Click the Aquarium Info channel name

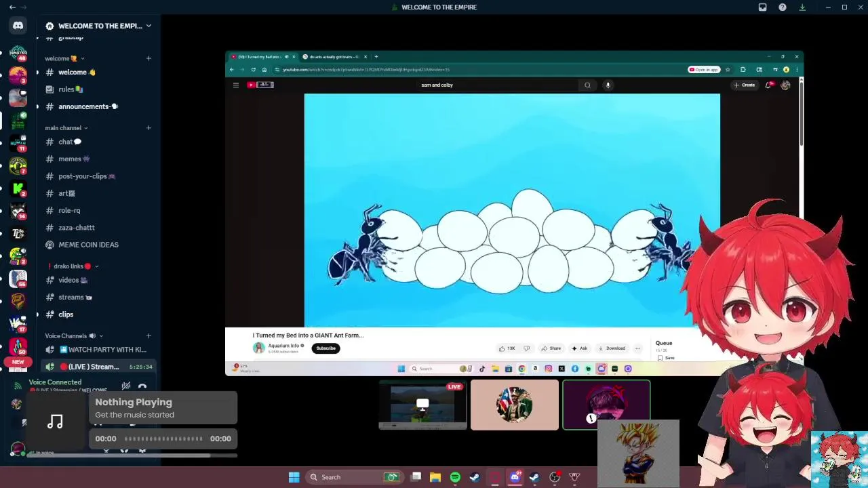coord(283,346)
